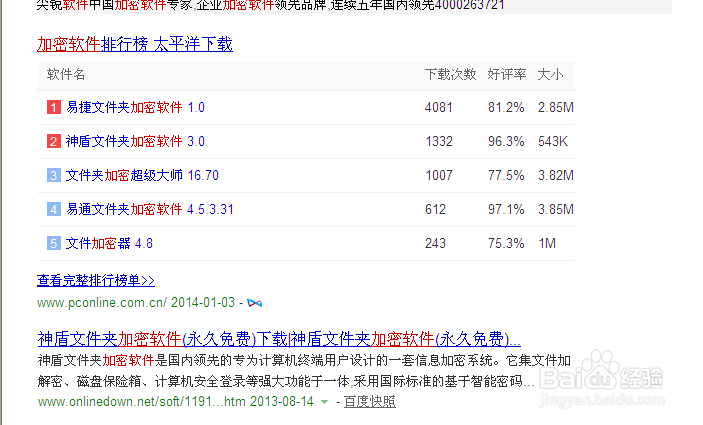This screenshot has width=703, height=425.
Task: Open 文件夹加密超级大师 16.70 link
Action: coord(142,175)
